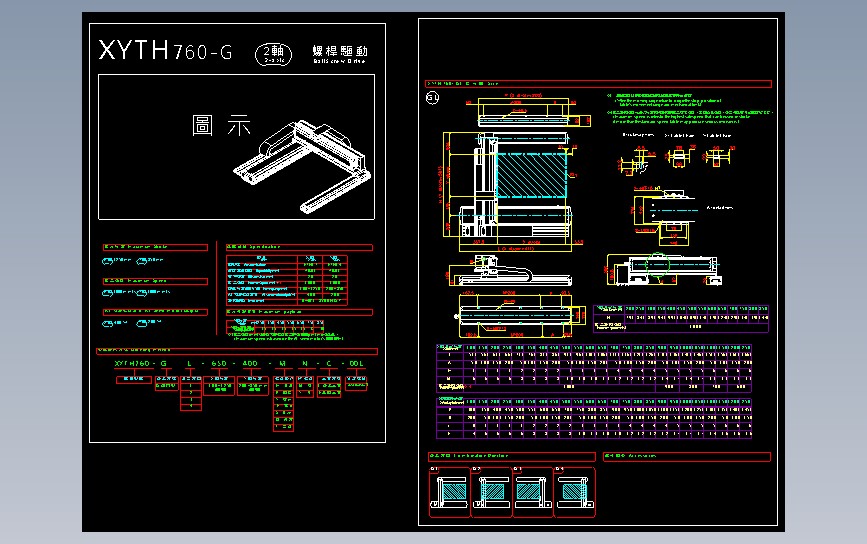The height and width of the screenshot is (544, 867).
Task: Click the red header bar above the G1 drawing
Action: 598,84
